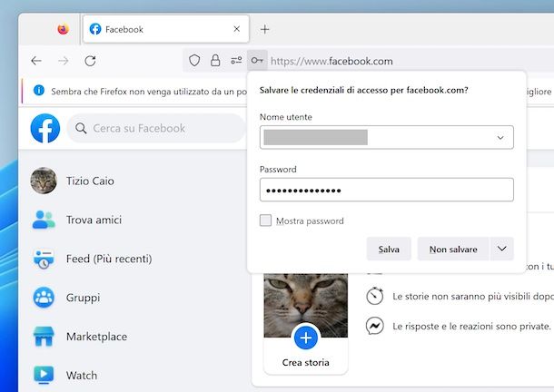Click the password key icon in address bar
554x392 pixels.
coord(257,61)
